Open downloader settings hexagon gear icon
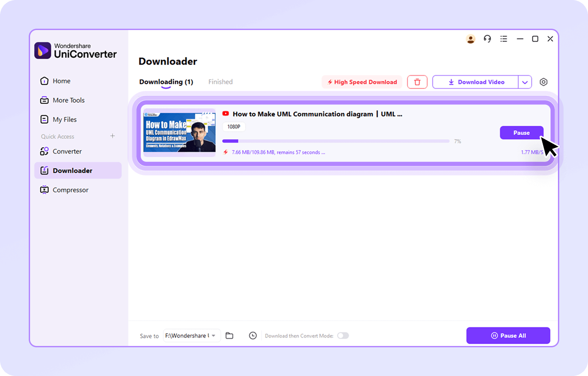 (543, 82)
